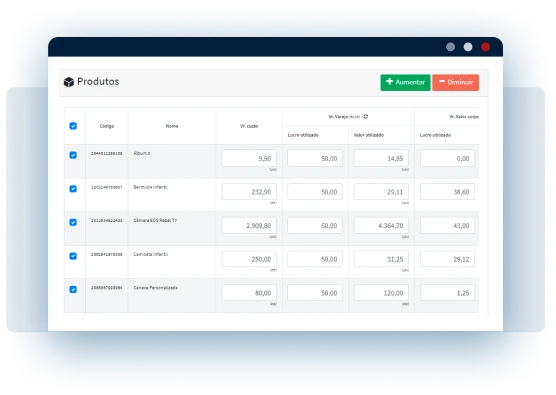Toggle the select-all checkbox in table header
556x395 pixels.
coord(73,126)
